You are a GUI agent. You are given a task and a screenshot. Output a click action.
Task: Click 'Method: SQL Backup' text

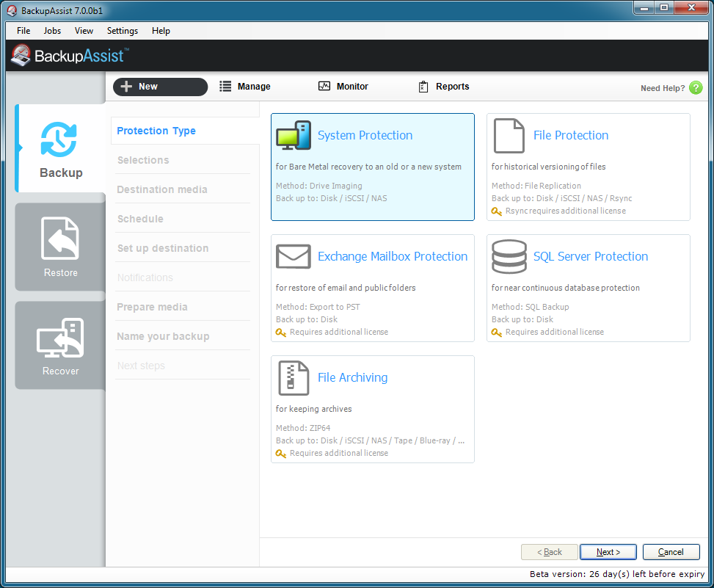pyautogui.click(x=531, y=307)
